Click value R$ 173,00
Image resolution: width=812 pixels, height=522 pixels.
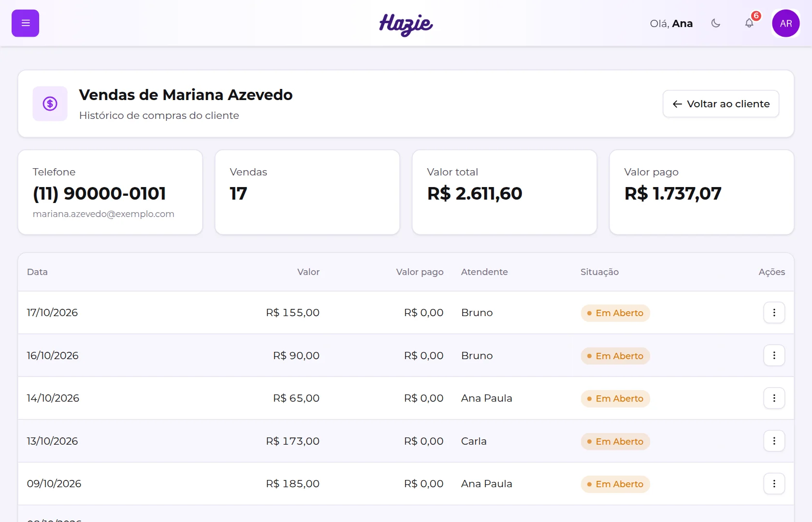293,441
